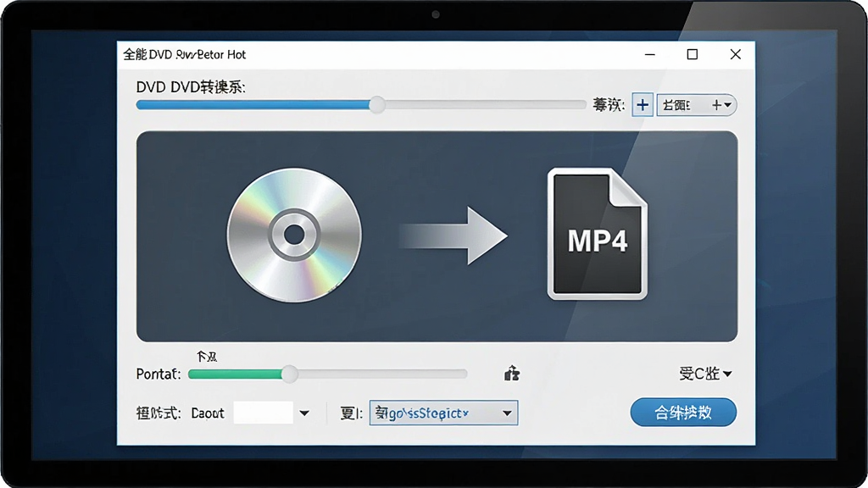
Task: Expand the dropdown above the blue pill button
Action: pos(705,374)
